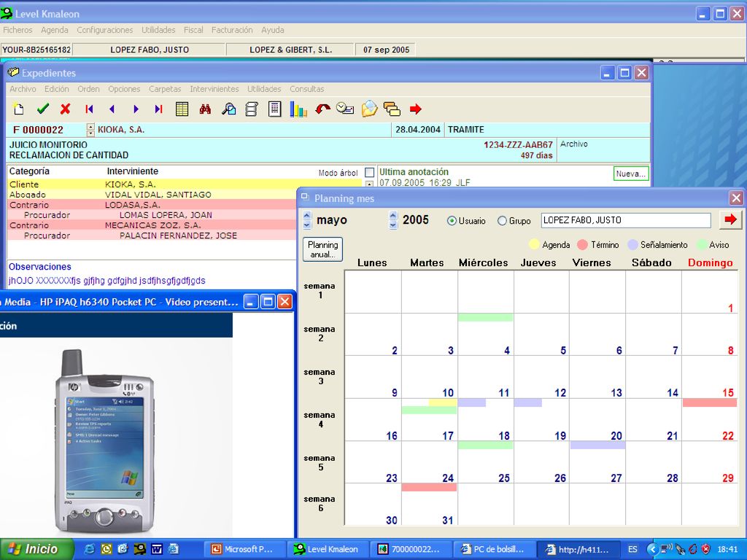Image resolution: width=747 pixels, height=560 pixels.
Task: Open the document report icon
Action: point(275,109)
